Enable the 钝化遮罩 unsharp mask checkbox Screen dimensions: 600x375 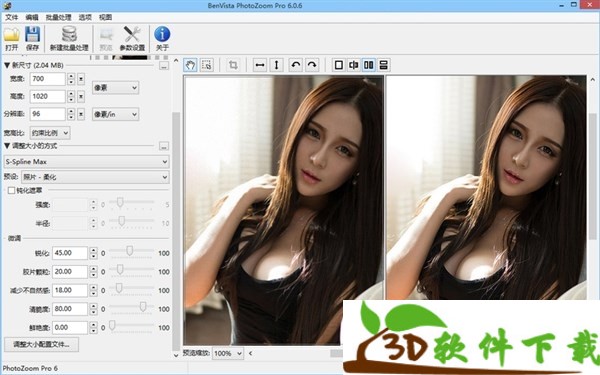point(11,190)
